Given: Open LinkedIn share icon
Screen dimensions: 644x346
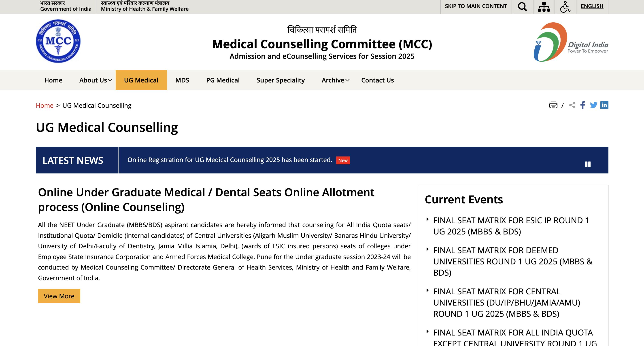Looking at the screenshot, I should pyautogui.click(x=604, y=105).
